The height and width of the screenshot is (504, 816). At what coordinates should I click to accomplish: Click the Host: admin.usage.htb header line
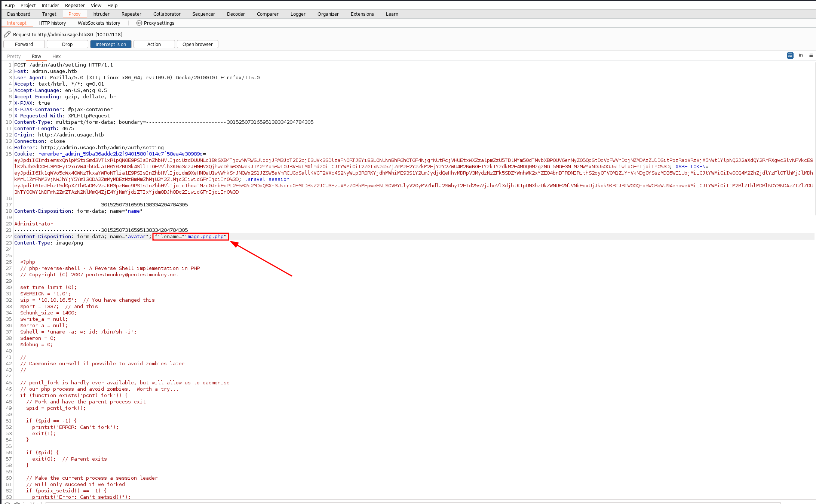tap(46, 71)
